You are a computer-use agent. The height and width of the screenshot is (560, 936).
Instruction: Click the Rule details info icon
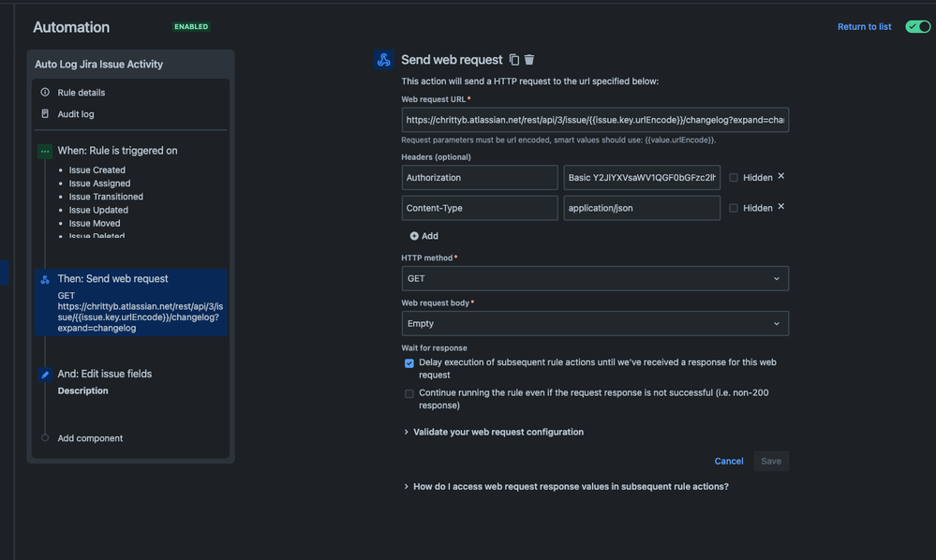tap(45, 93)
